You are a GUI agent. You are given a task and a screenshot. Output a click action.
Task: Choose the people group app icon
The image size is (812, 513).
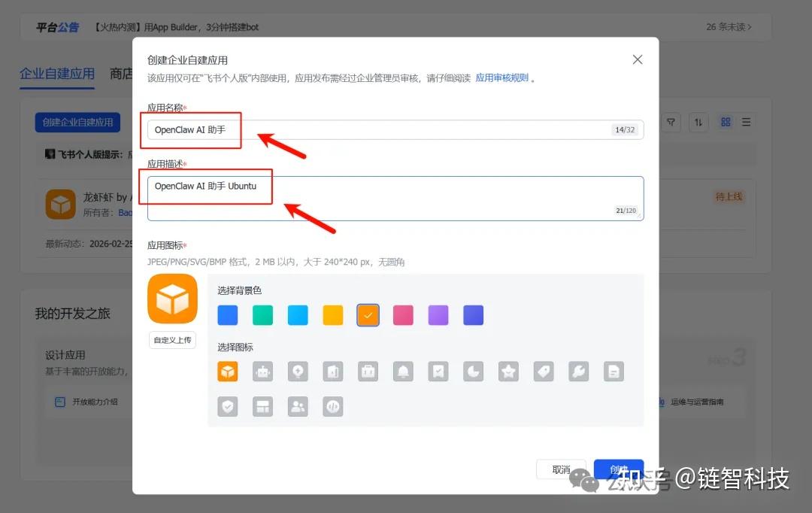click(298, 407)
